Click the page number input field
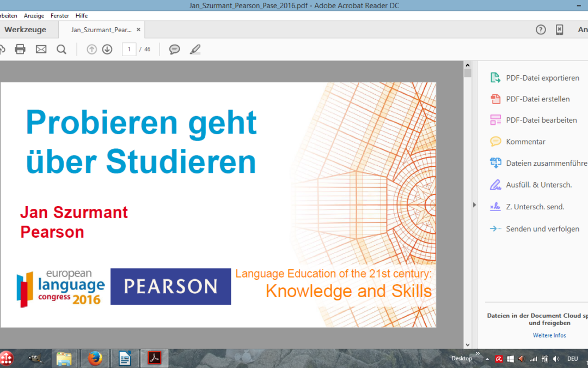 (129, 49)
